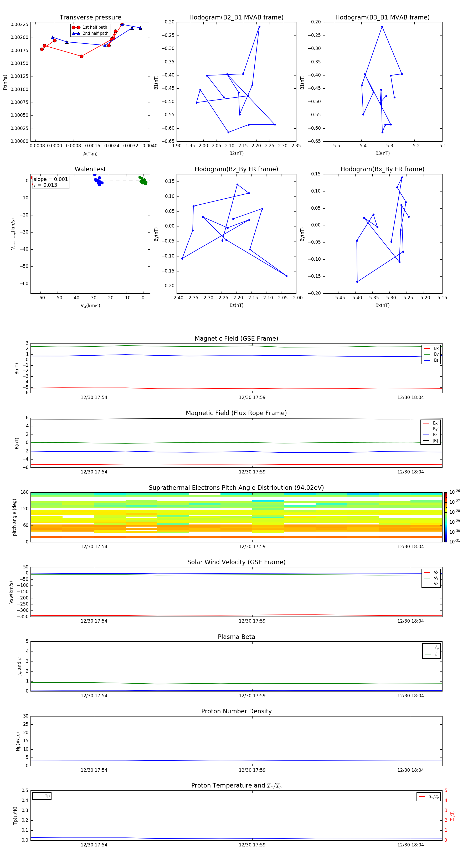The height and width of the screenshot is (868, 473).
Task: Click the 'Magnetic Field (Flux Rope Frame)' title
Action: point(236,413)
